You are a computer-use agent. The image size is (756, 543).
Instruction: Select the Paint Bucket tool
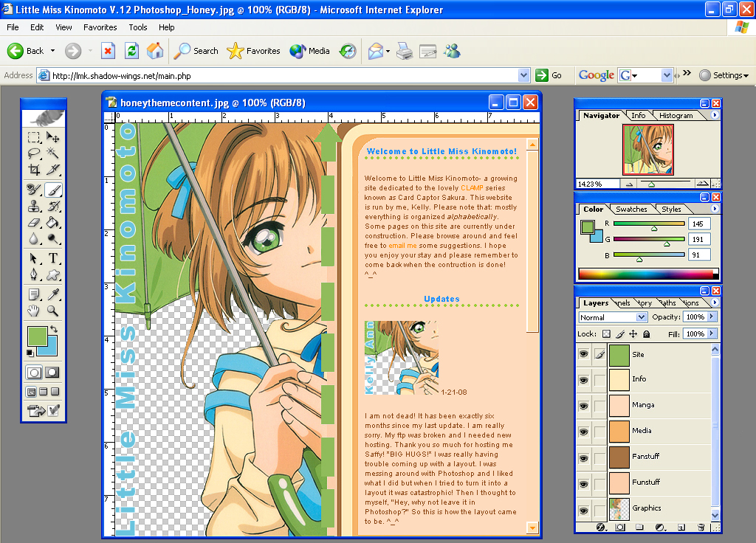52,223
